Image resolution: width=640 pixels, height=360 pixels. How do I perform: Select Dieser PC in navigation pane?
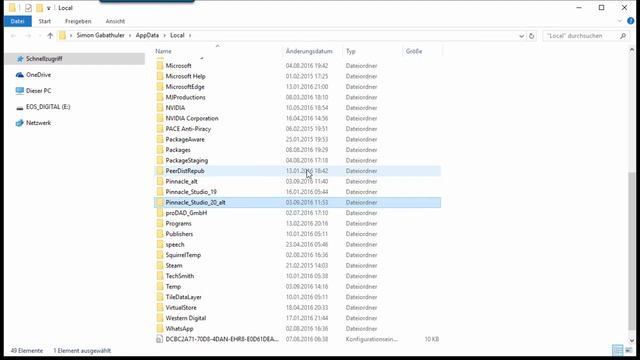coord(38,91)
